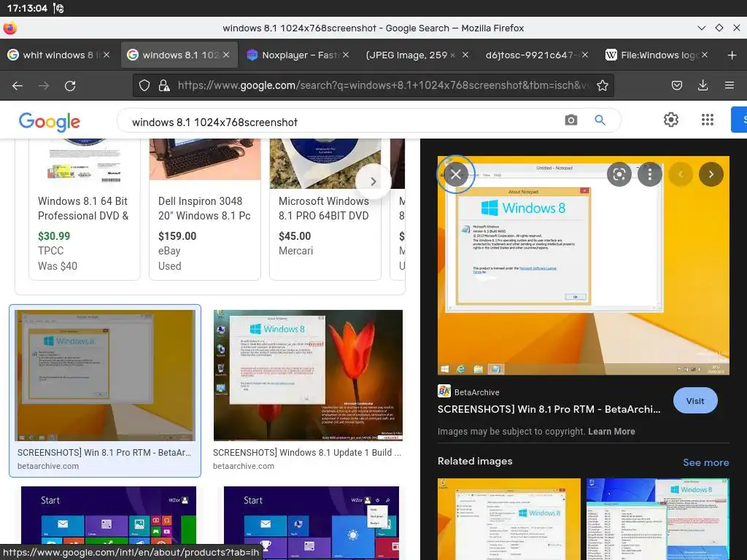
Task: Open the large preview image
Action: point(583,265)
